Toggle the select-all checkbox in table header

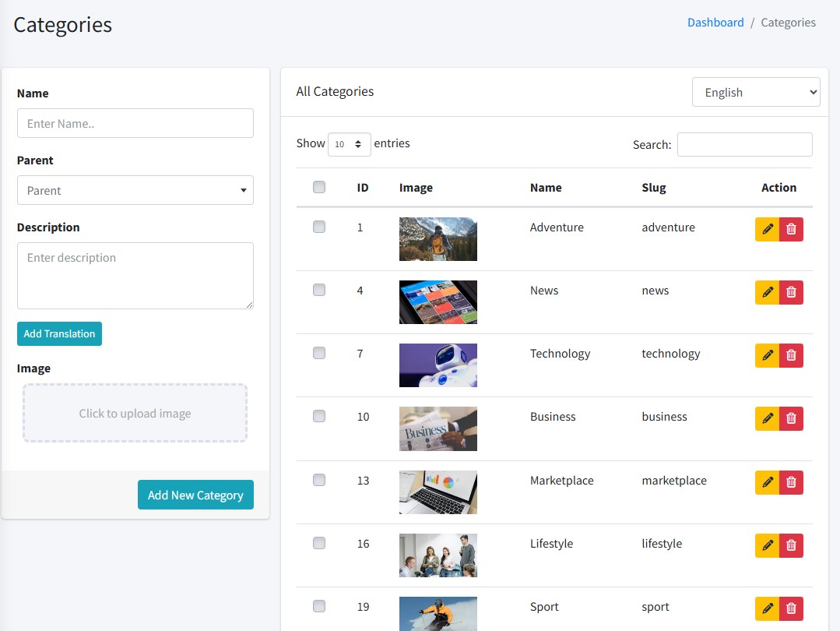coord(319,187)
